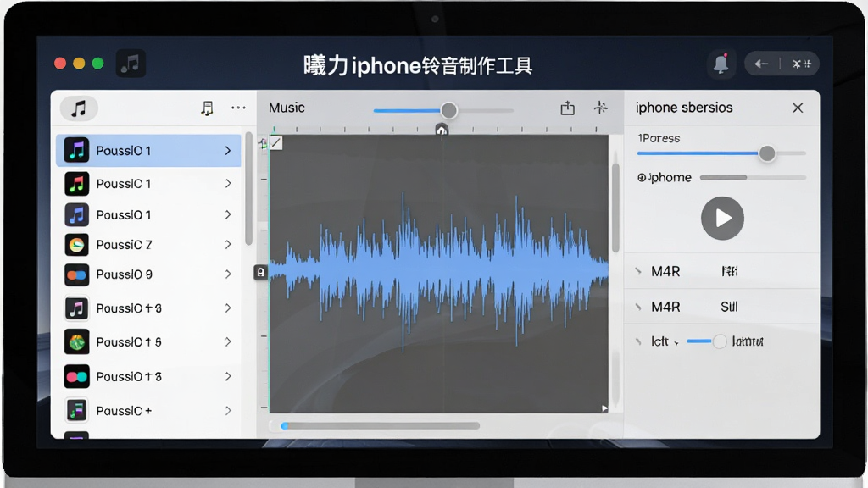This screenshot has width=868, height=488.
Task: Click the PoussiC + app icon
Action: pyautogui.click(x=76, y=411)
